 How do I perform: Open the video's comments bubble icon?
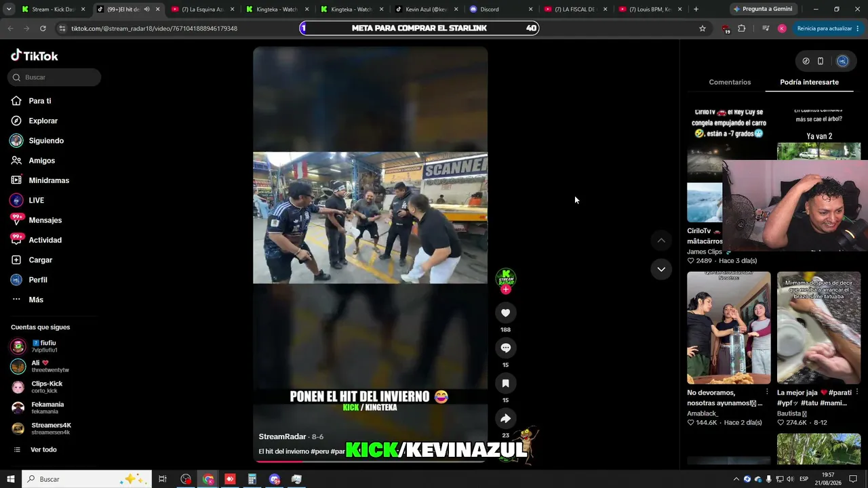[x=505, y=348]
